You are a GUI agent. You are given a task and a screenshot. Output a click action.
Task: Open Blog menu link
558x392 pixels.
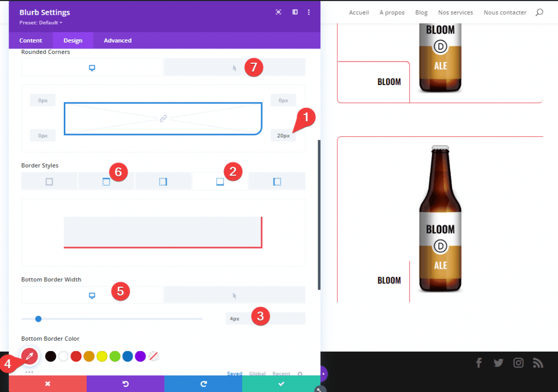pyautogui.click(x=421, y=13)
